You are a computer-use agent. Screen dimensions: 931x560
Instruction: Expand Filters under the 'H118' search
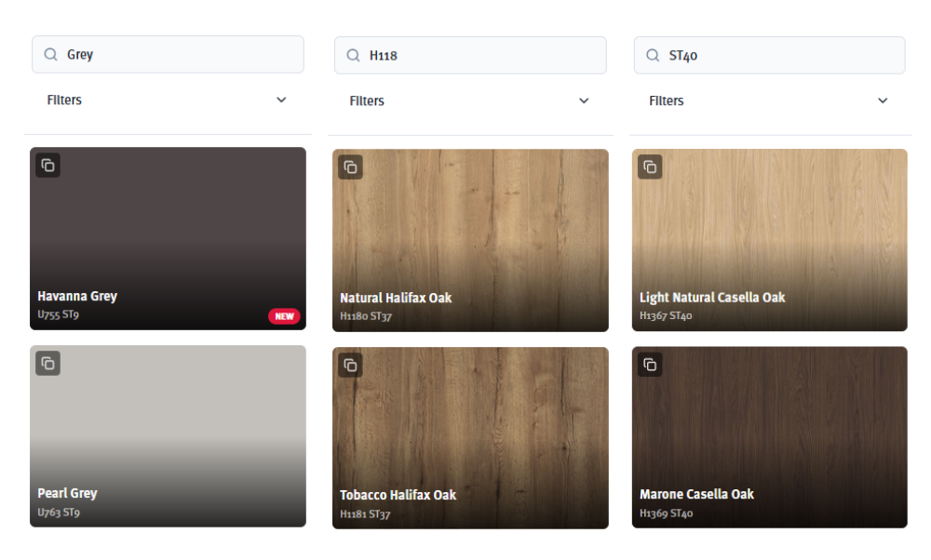[x=470, y=100]
